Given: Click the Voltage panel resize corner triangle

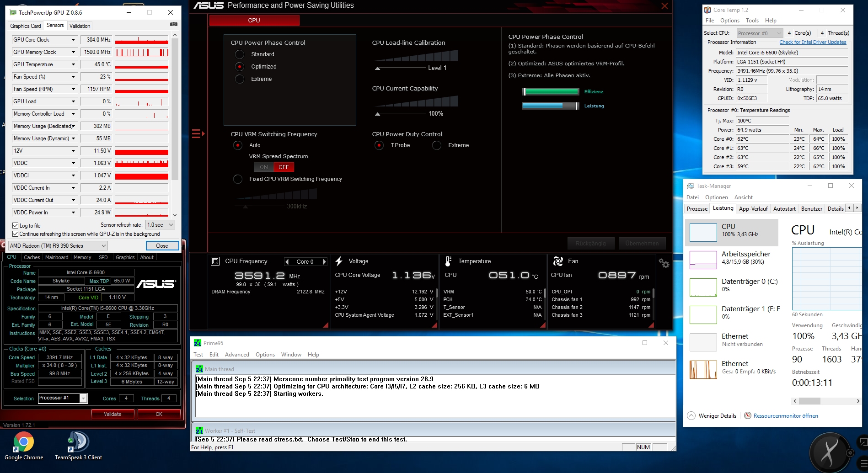Looking at the screenshot, I should click(435, 325).
